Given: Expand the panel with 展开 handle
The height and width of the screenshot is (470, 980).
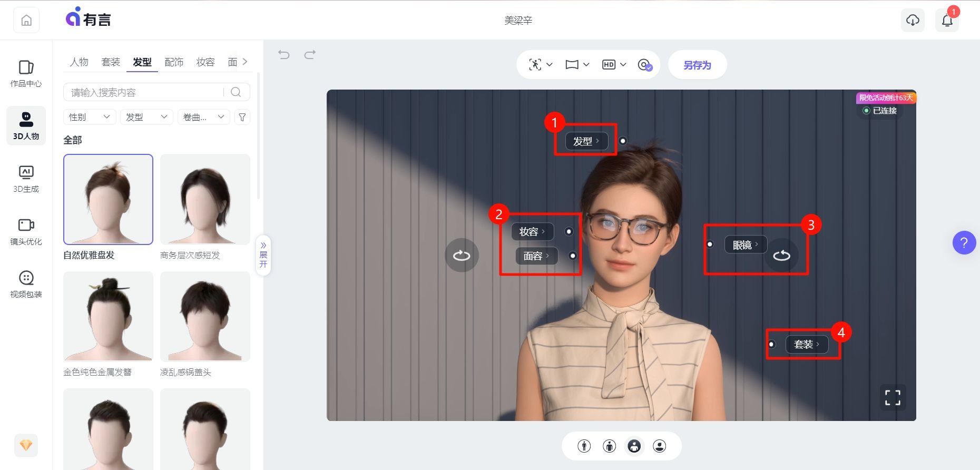Looking at the screenshot, I should pyautogui.click(x=263, y=255).
